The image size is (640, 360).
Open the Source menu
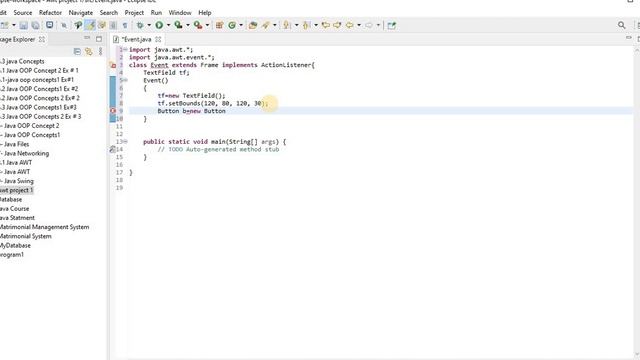point(22,13)
